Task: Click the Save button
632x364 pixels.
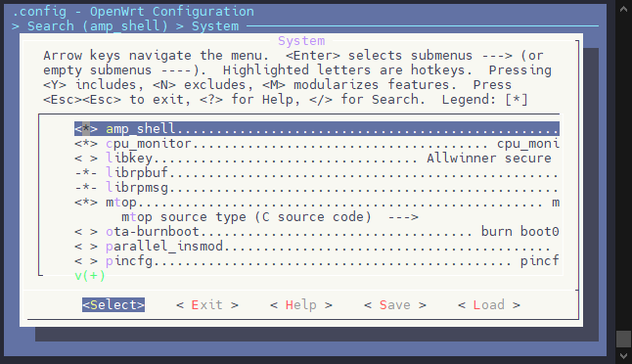Action: pos(395,304)
